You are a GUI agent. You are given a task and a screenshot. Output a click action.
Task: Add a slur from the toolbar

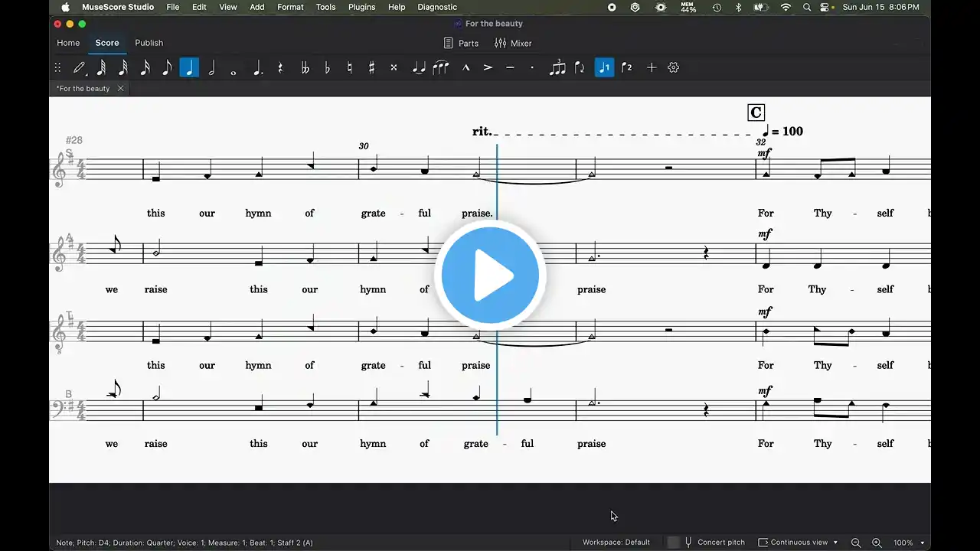pyautogui.click(x=440, y=67)
